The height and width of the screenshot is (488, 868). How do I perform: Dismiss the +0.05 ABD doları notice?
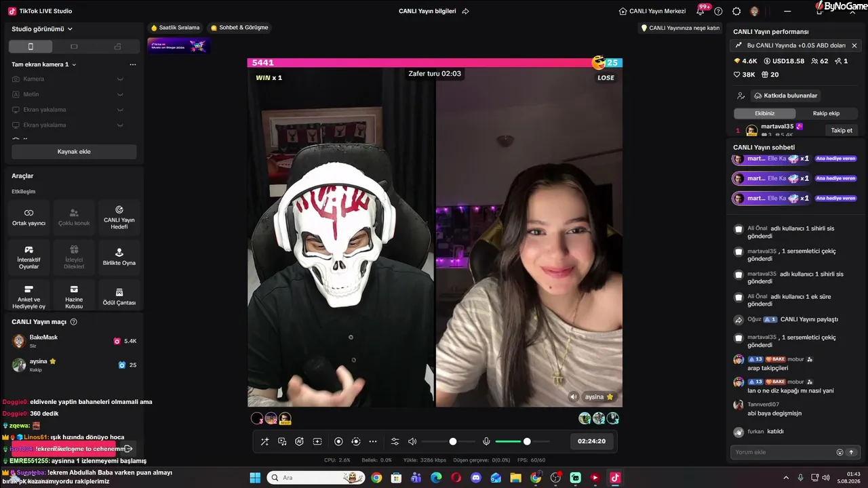[x=854, y=45]
